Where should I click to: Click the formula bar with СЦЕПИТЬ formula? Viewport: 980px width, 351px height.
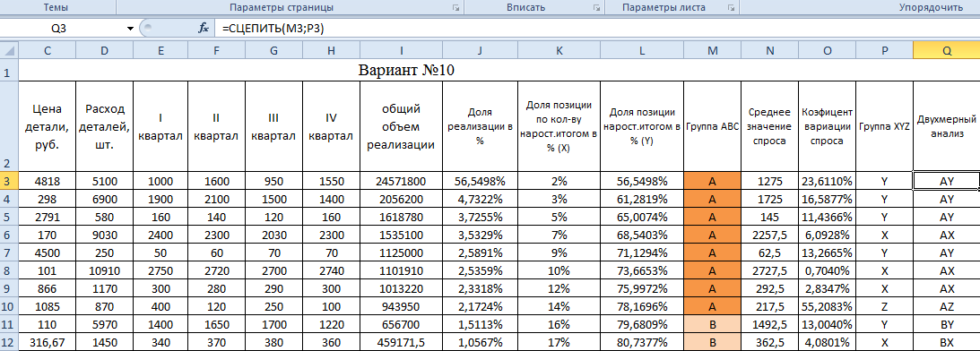[596, 28]
